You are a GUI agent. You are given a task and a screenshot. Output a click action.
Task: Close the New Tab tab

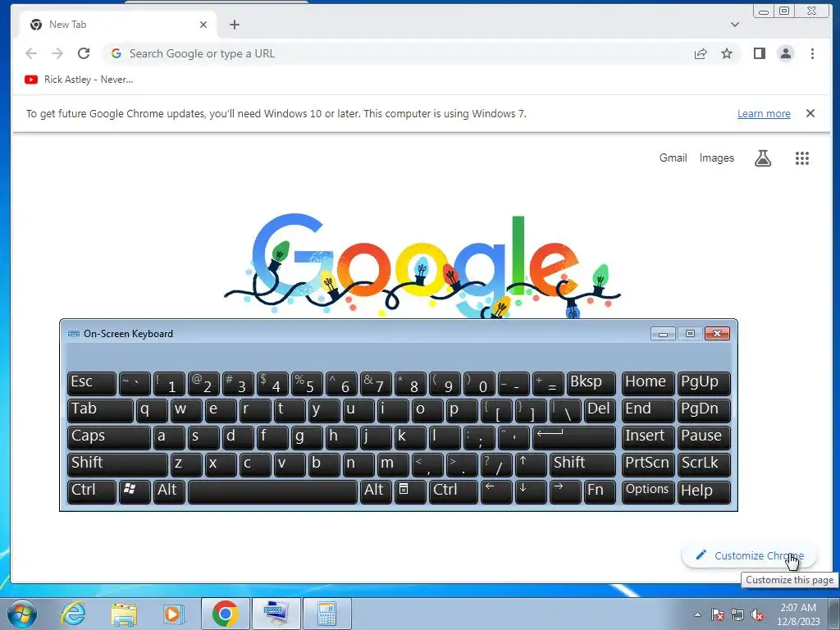(x=203, y=25)
